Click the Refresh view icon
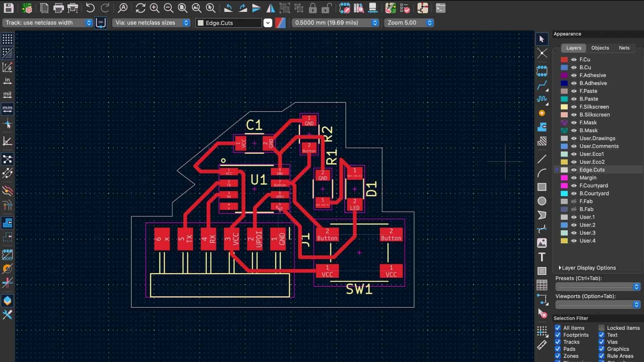Image resolution: width=644 pixels, height=362 pixels. 140,8
